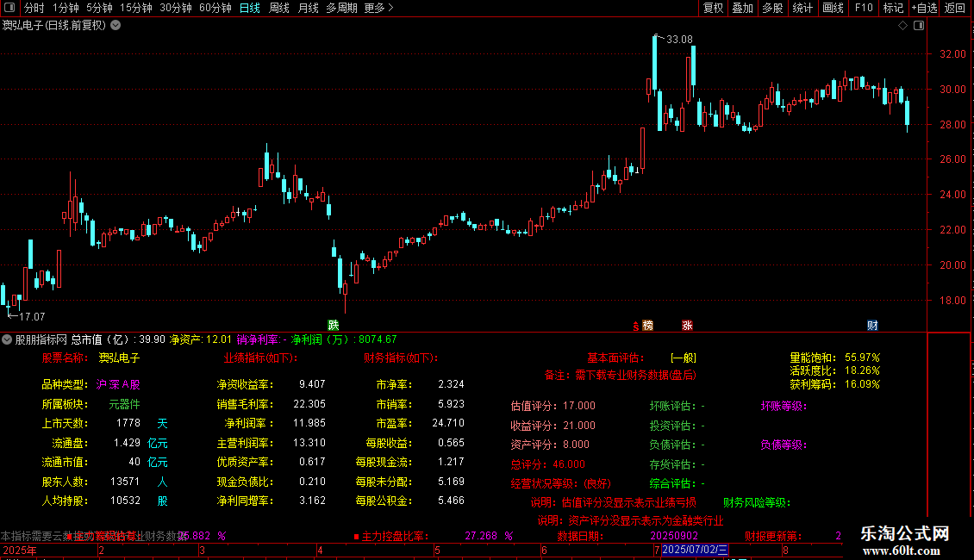Click the red 榜 marker icon
This screenshot has height=560, width=974.
pos(647,326)
